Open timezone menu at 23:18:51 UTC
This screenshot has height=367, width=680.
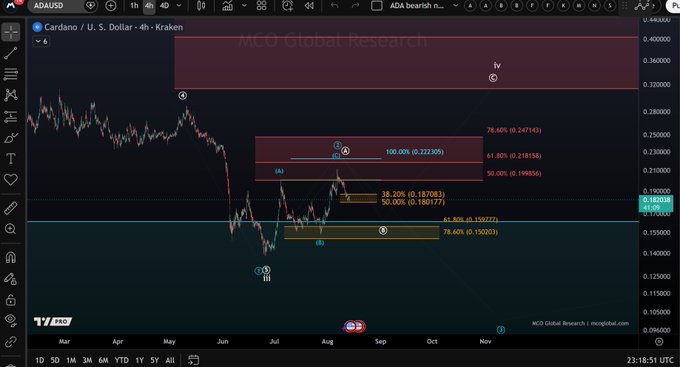pos(650,360)
